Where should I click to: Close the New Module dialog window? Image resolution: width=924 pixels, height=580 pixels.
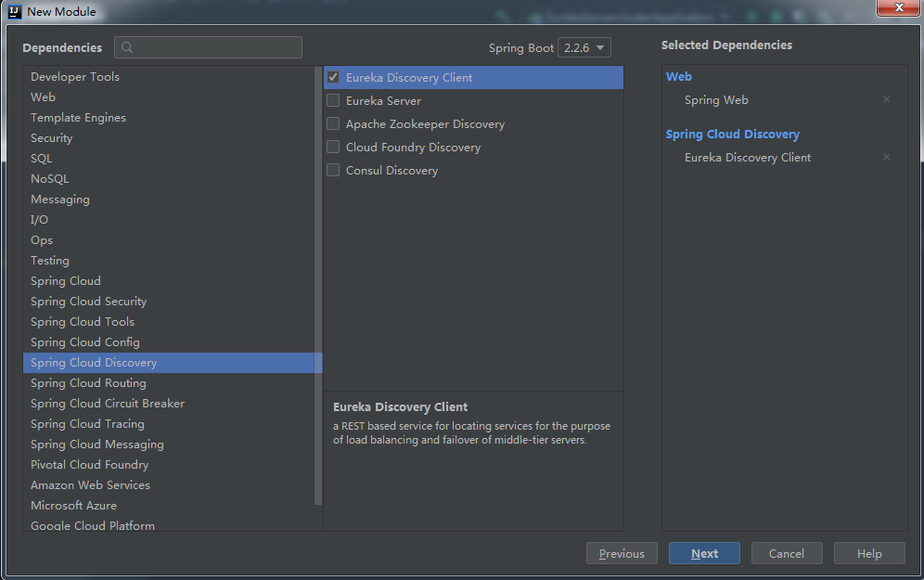pyautogui.click(x=899, y=7)
